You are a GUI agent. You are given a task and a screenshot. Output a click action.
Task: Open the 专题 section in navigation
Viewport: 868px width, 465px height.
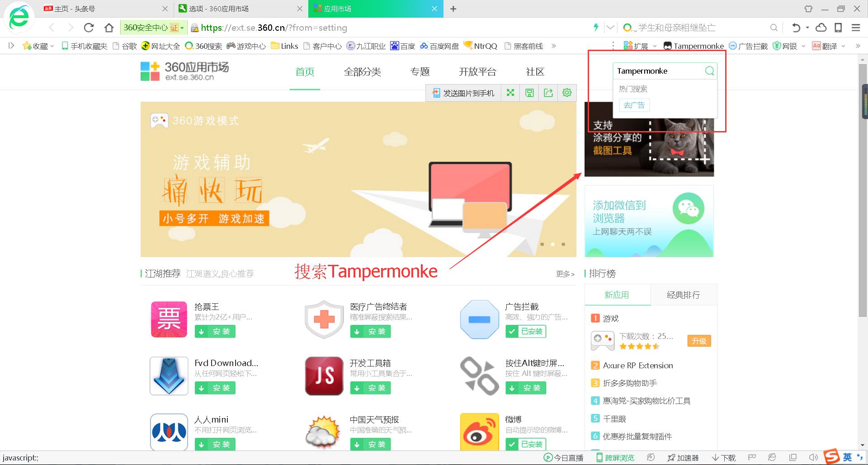click(x=420, y=71)
